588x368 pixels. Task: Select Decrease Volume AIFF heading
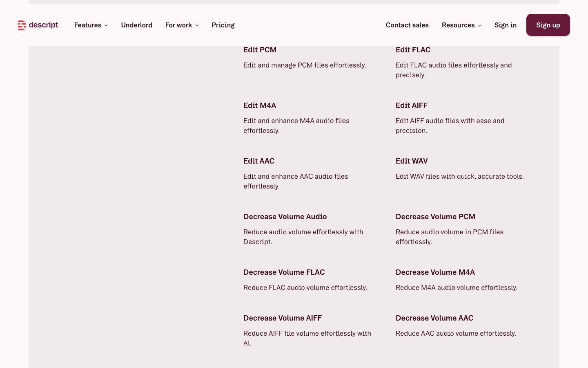point(282,318)
